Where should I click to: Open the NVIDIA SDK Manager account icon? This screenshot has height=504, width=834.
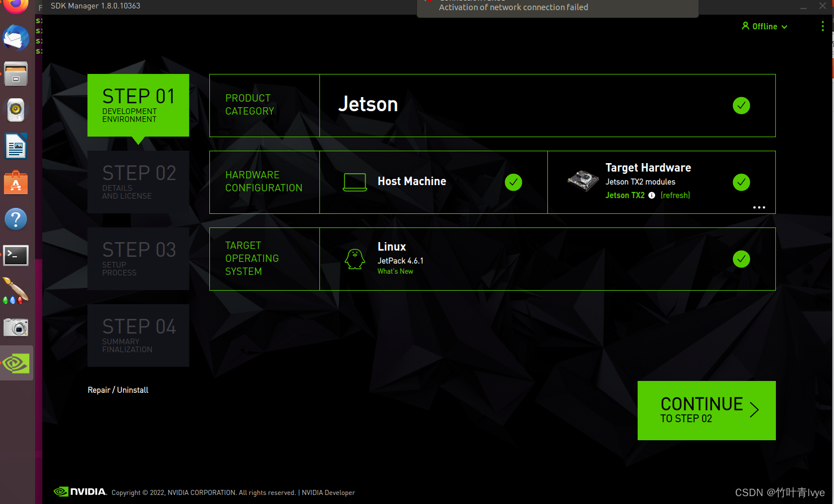point(746,26)
